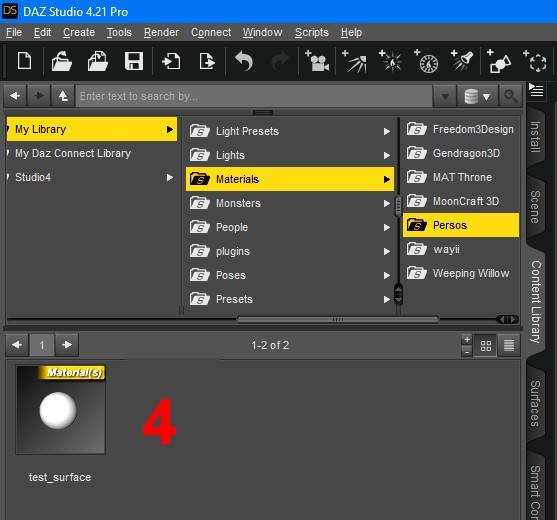This screenshot has width=557, height=520.
Task: Switch to the Scene side tab
Action: click(x=535, y=207)
